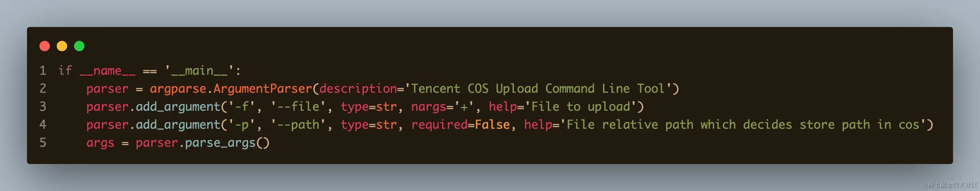Click the watermark text at bottom right
Image resolution: width=980 pixels, height=191 pixels.
(950, 185)
